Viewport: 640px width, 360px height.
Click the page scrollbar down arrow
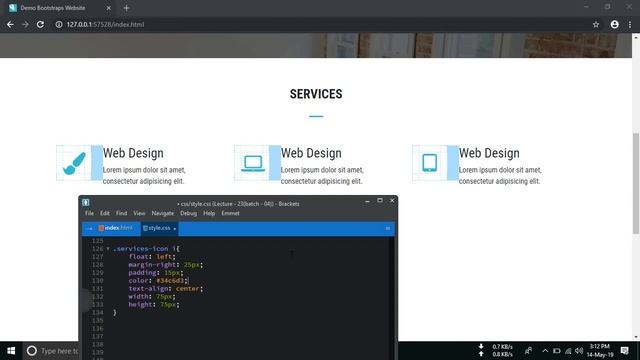[636, 337]
